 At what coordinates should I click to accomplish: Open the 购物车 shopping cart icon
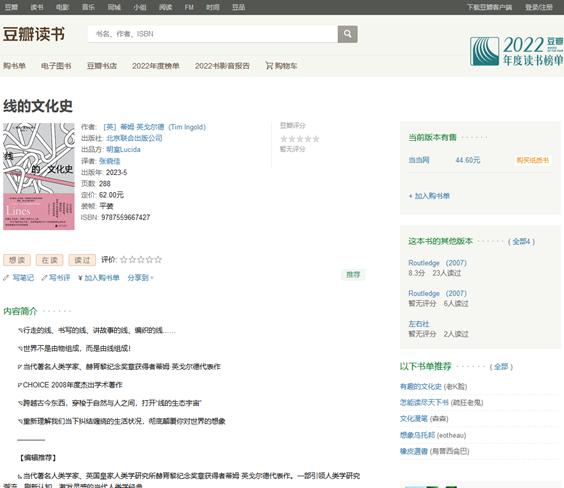point(281,65)
